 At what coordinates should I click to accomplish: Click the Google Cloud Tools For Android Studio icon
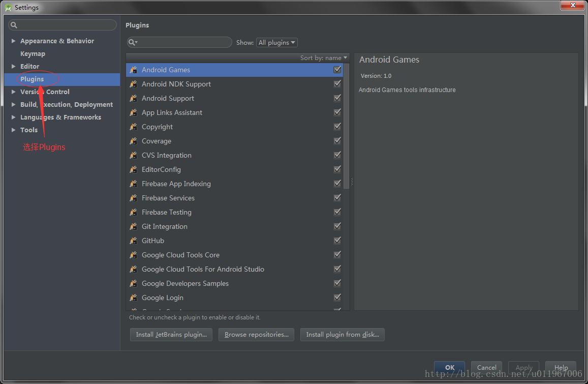(x=133, y=270)
